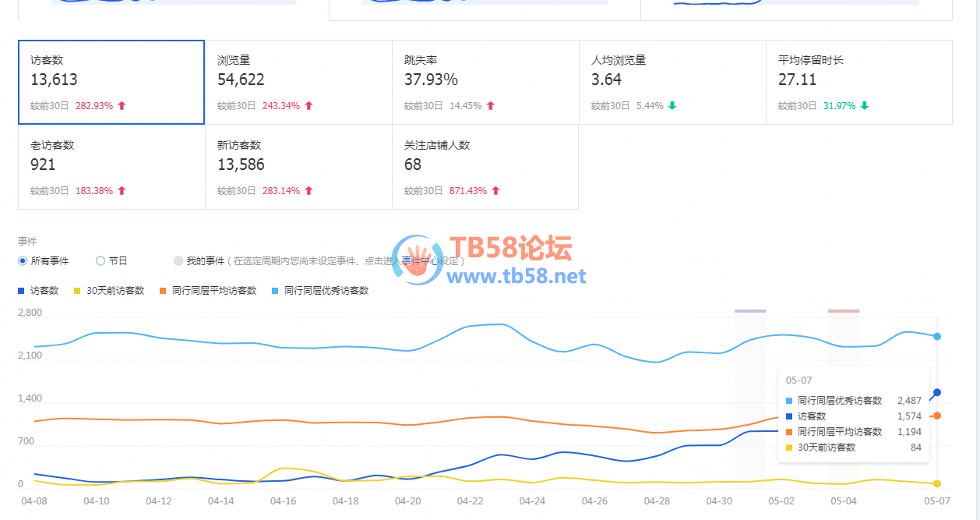Click the red up arrow in 访客数 card
The image size is (980, 520).
[122, 106]
